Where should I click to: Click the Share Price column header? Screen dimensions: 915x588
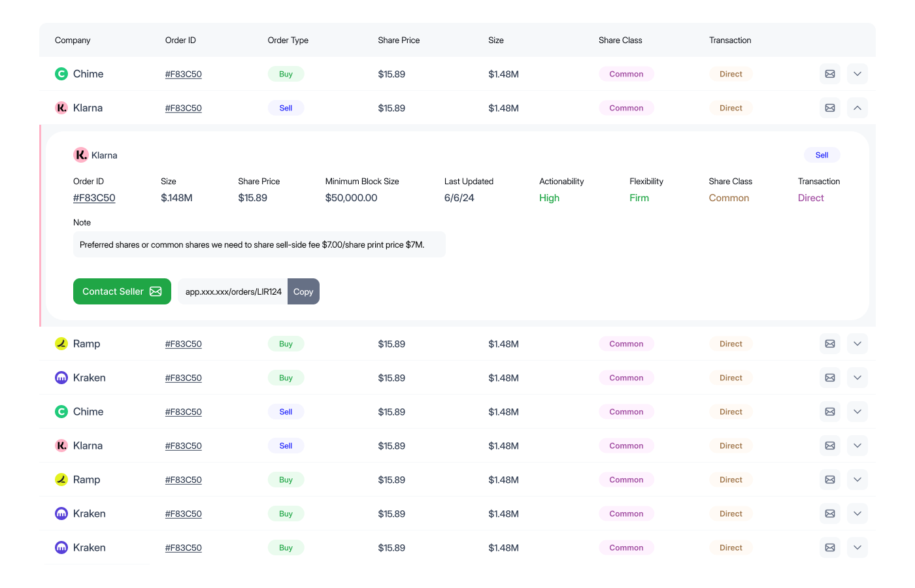point(399,40)
